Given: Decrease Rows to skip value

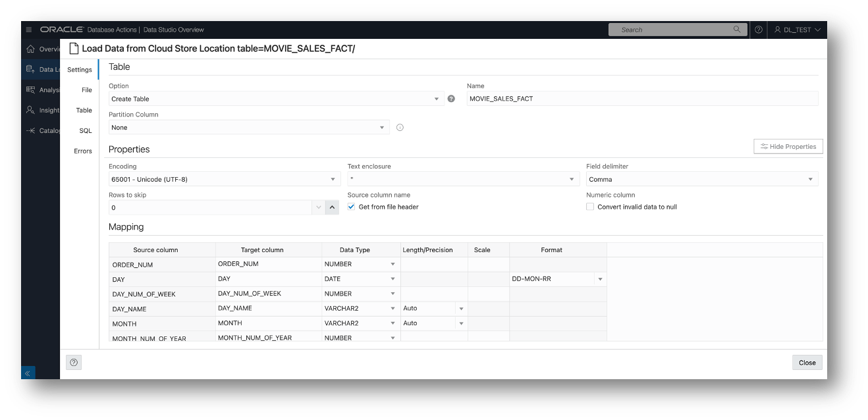Looking at the screenshot, I should [319, 207].
